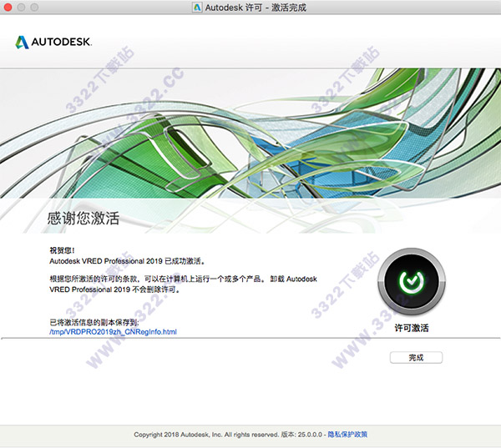
Task: Click the 感谢您激活 heading
Action: [x=83, y=219]
